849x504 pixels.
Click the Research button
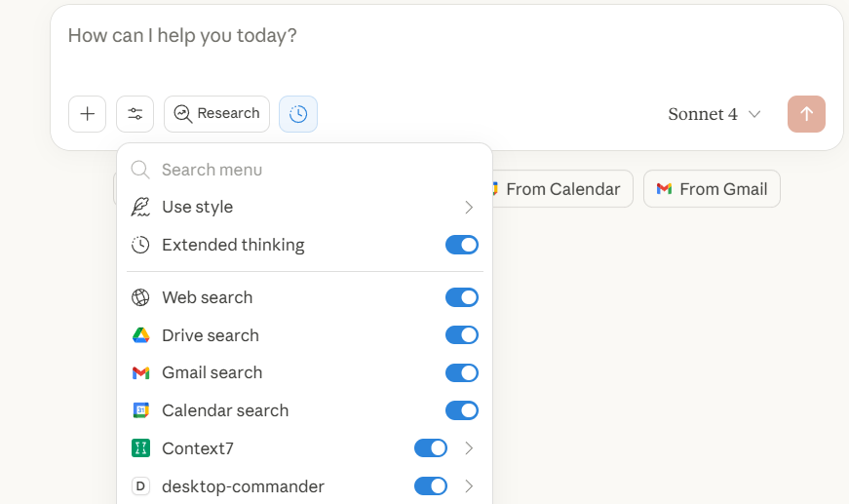216,114
